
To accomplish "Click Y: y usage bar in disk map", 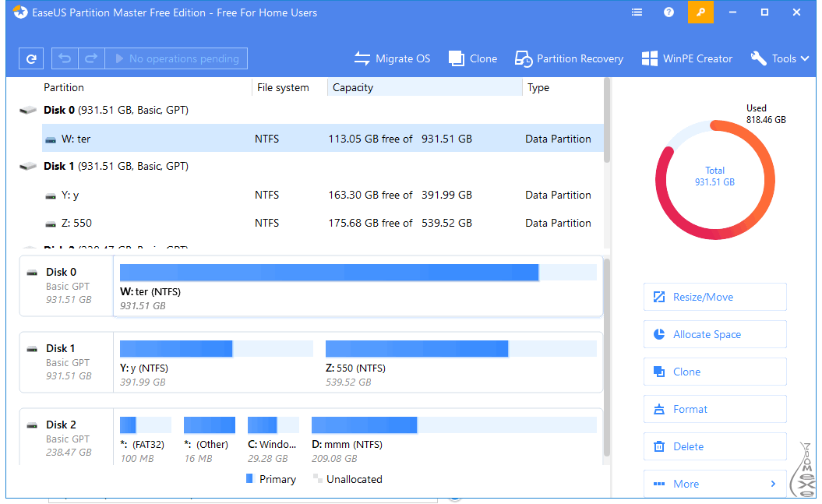I will pyautogui.click(x=217, y=348).
